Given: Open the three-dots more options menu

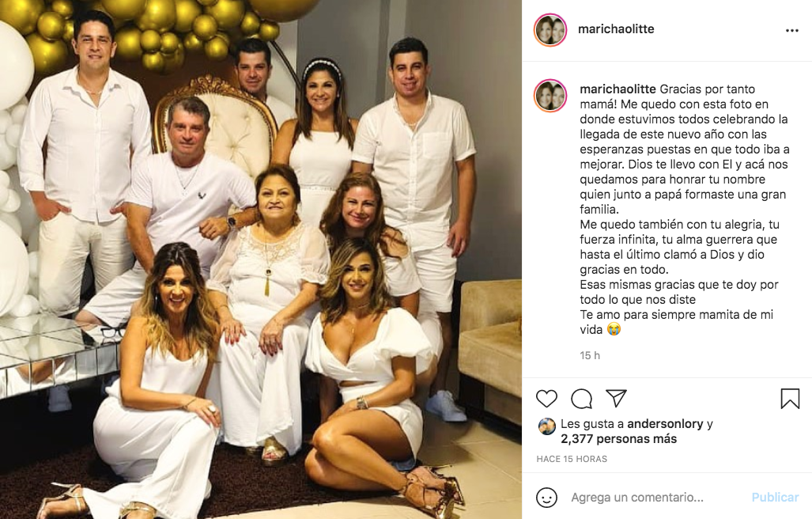Looking at the screenshot, I should (x=791, y=31).
